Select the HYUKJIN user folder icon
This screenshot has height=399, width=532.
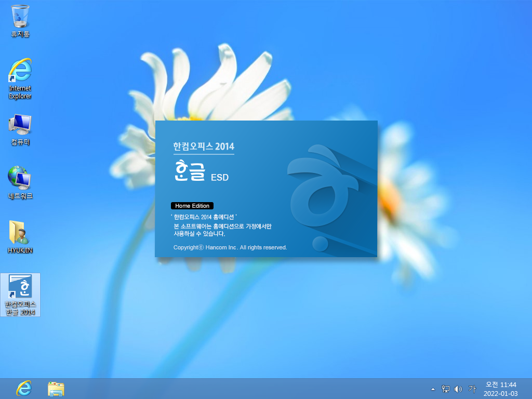[20, 237]
